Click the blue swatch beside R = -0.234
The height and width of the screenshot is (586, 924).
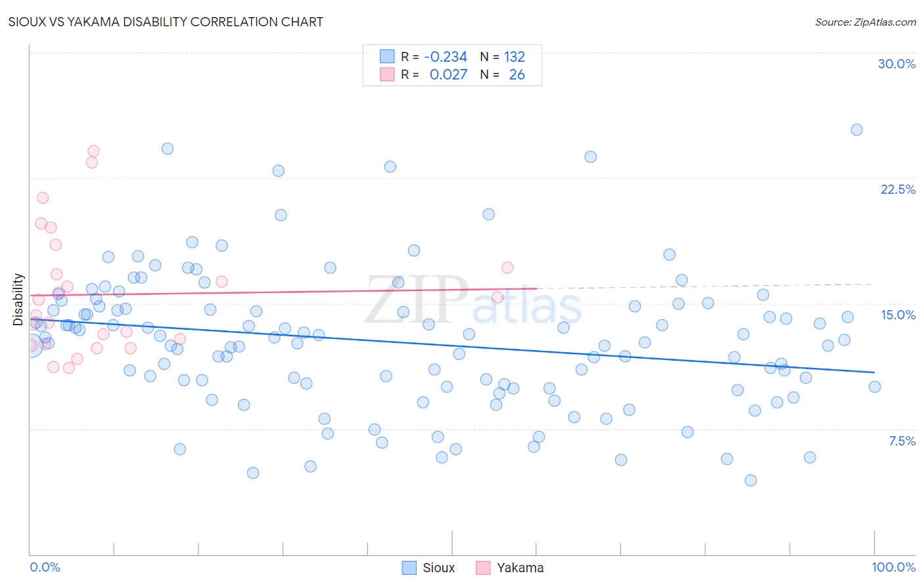[387, 56]
